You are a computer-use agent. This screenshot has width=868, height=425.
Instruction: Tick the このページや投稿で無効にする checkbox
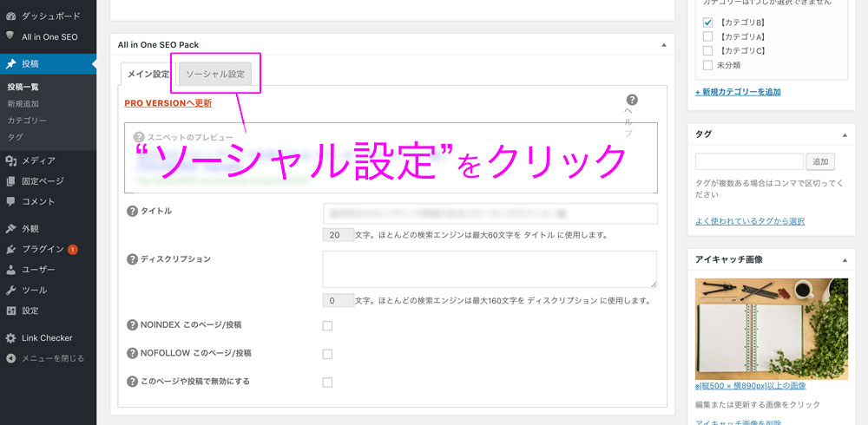pos(327,382)
